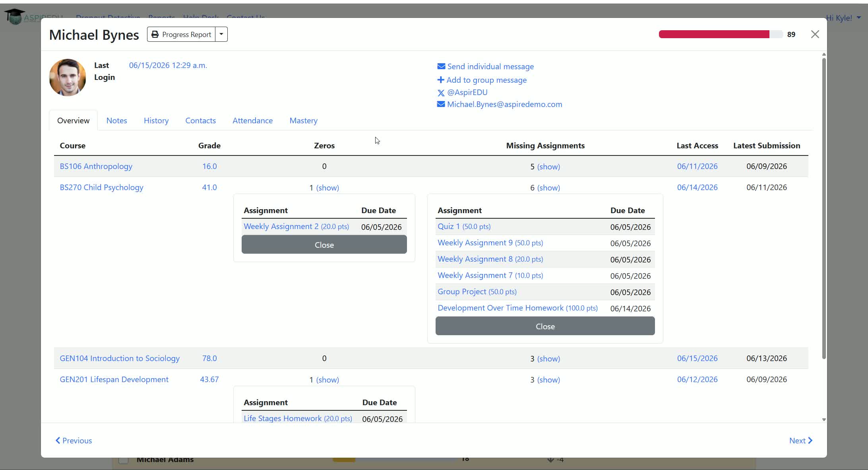Show missing assignments for GEN104 Sociology
The height and width of the screenshot is (470, 868).
[548, 359]
